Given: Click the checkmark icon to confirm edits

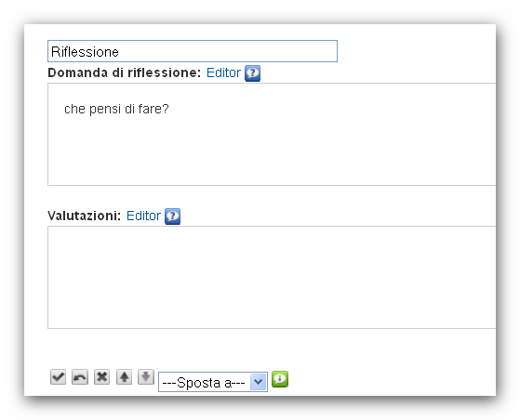Looking at the screenshot, I should [58, 377].
